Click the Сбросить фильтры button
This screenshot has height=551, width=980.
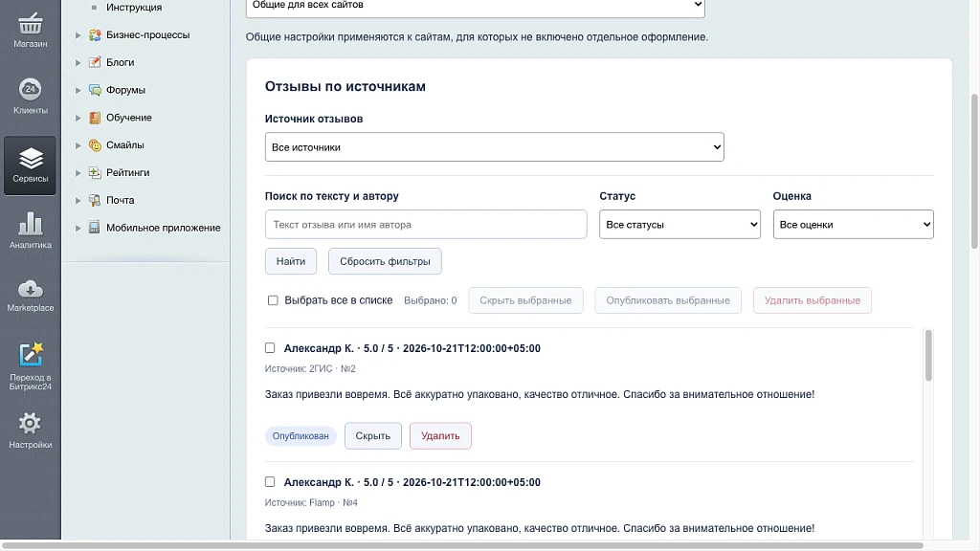(x=385, y=261)
